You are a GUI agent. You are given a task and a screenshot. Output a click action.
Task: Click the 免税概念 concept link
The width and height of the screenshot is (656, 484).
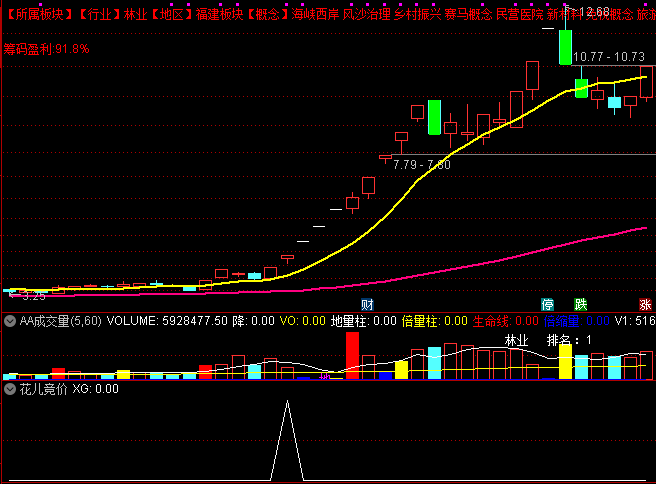click(609, 15)
